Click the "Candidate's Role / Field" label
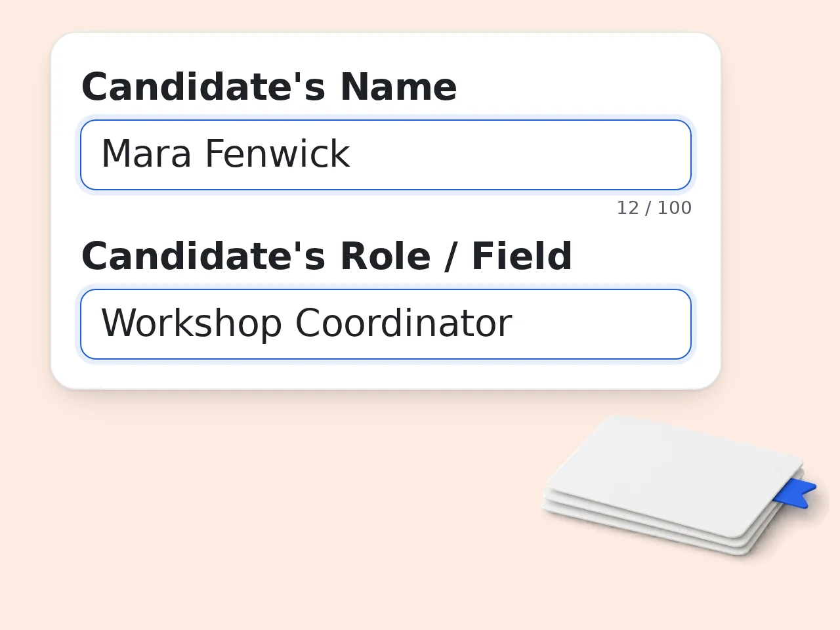Screen dimensions: 840x630 327,257
